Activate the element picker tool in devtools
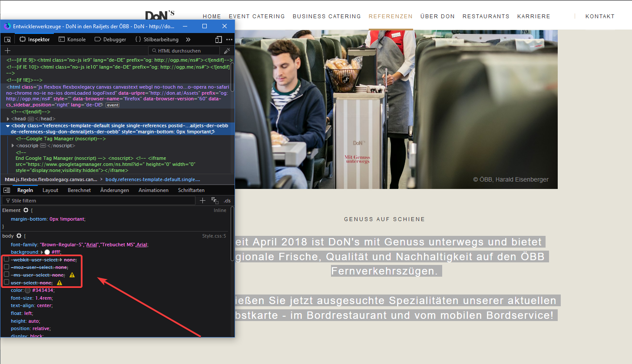The image size is (632, 364). click(x=7, y=40)
